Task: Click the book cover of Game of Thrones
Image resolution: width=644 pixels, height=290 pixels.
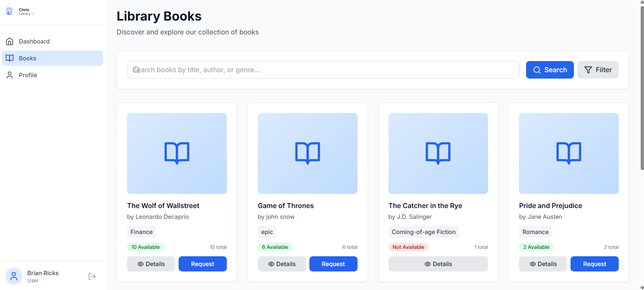Action: click(x=307, y=153)
